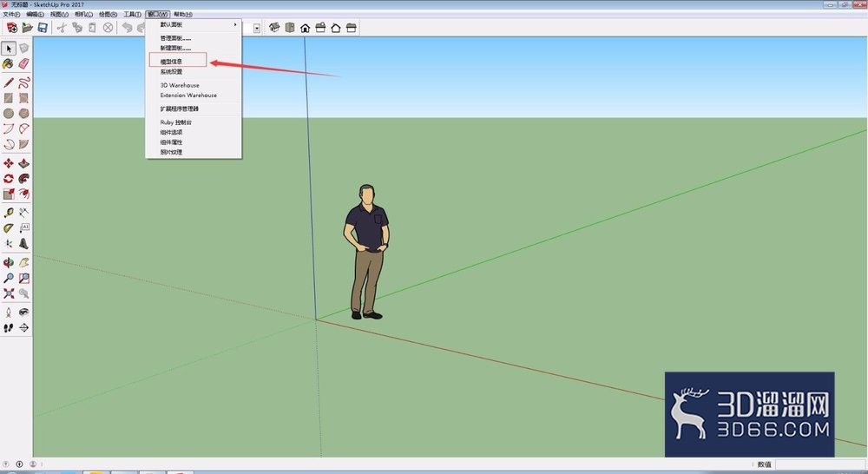Undo the last action
Screen dimensions: 868x474
coord(128,28)
